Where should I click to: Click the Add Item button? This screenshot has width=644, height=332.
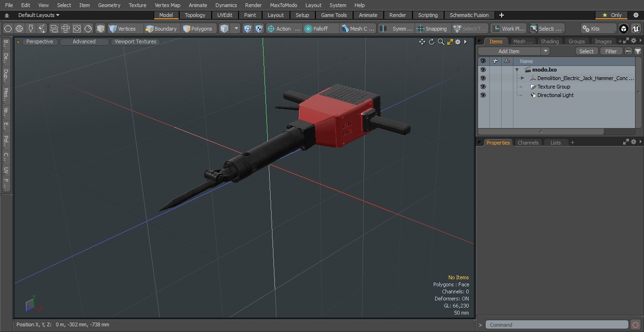tap(509, 51)
